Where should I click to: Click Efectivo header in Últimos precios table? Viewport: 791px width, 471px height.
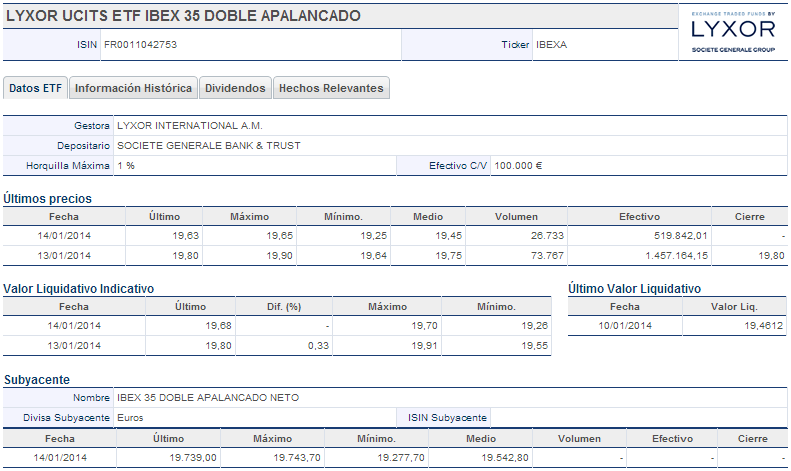[639, 216]
